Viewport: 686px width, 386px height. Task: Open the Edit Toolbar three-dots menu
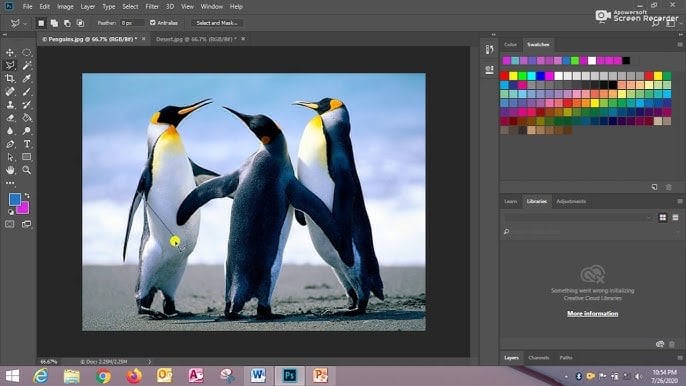[10, 183]
